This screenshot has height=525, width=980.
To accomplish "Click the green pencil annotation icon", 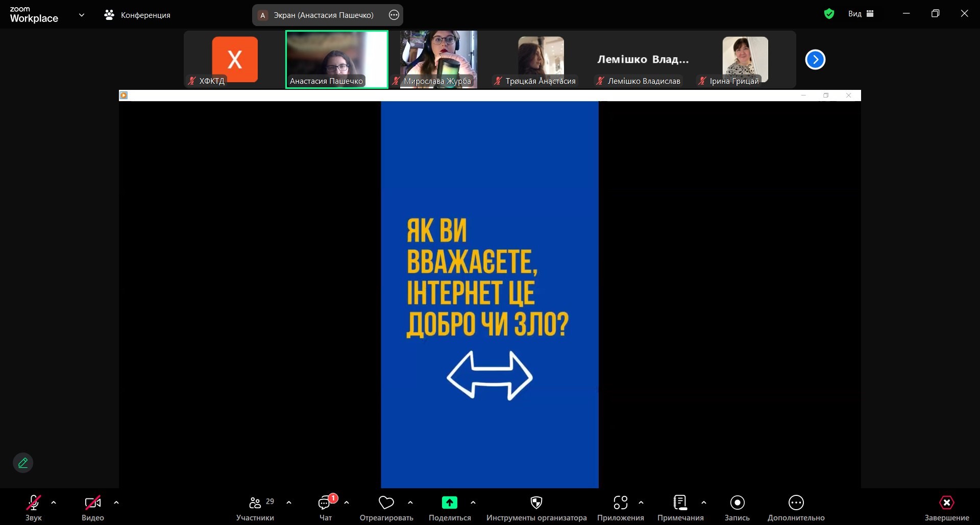I will (23, 463).
